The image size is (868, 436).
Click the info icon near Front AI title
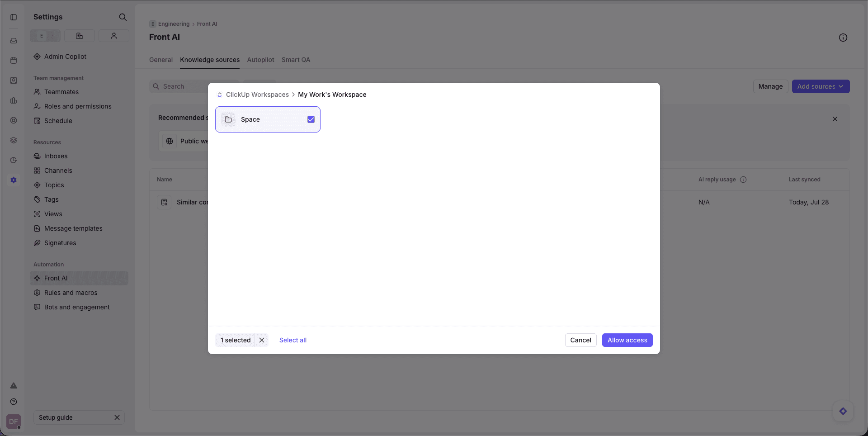click(843, 38)
